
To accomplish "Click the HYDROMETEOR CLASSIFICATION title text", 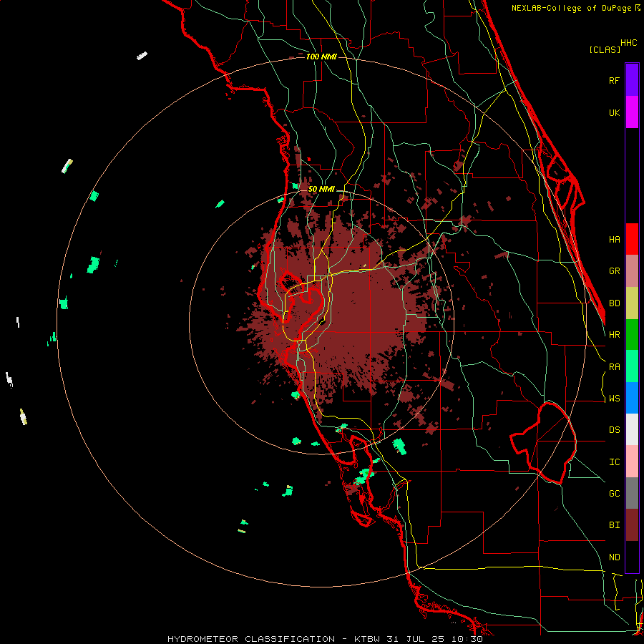I will (251, 639).
